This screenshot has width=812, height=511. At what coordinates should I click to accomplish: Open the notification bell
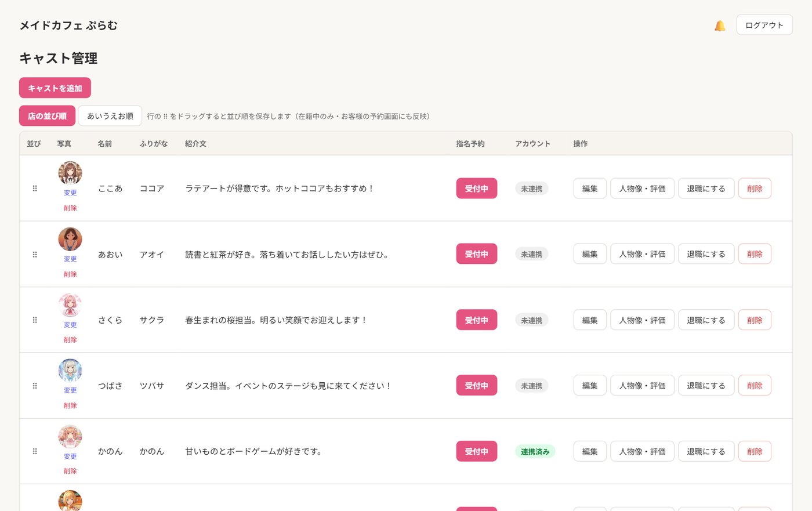point(720,26)
